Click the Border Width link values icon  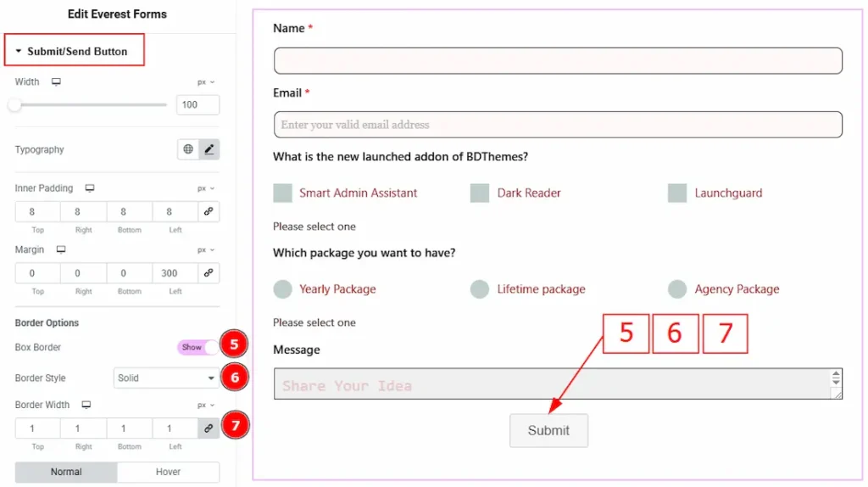pyautogui.click(x=209, y=428)
